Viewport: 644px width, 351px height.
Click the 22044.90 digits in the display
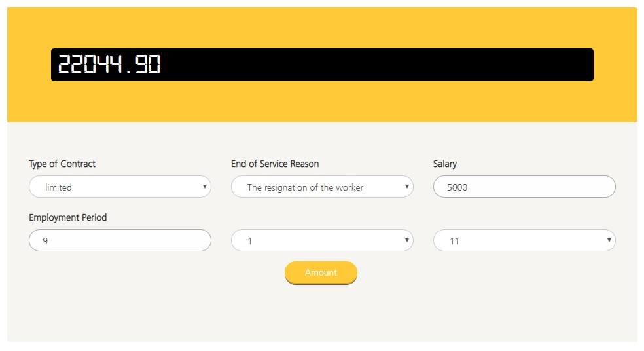pos(109,65)
